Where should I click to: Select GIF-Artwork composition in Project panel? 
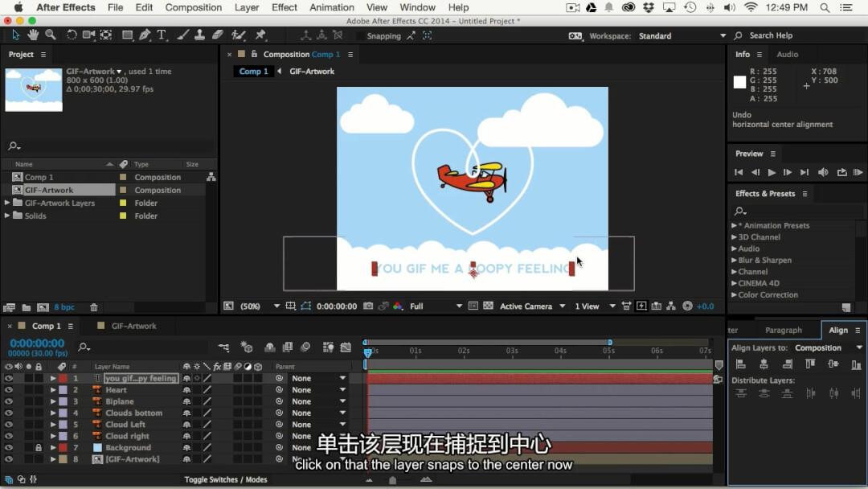(x=49, y=190)
